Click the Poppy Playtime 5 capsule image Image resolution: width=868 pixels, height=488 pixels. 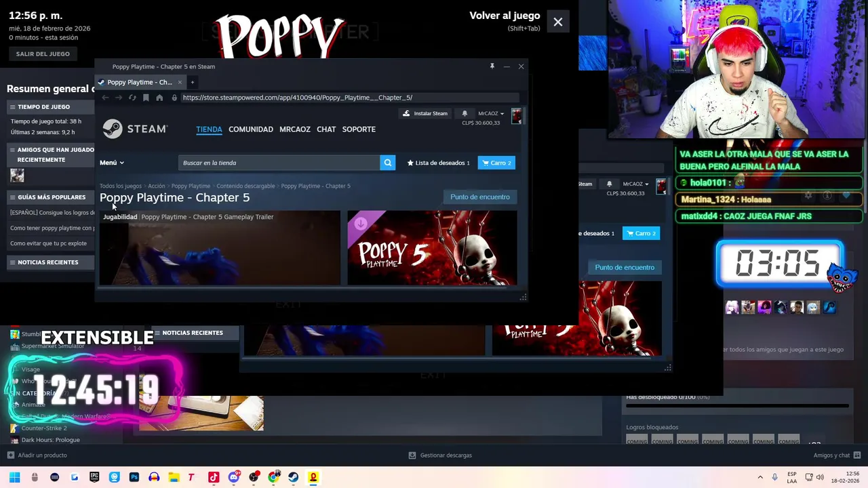[432, 248]
